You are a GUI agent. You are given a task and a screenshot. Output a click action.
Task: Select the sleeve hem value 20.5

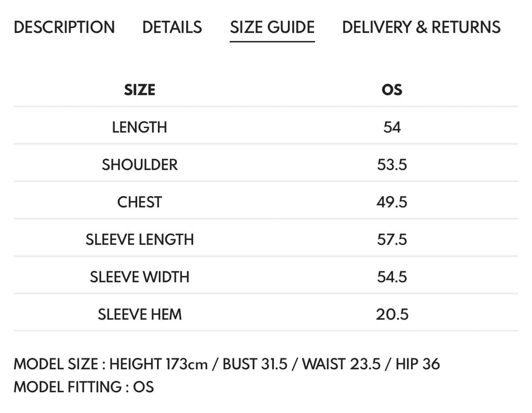pos(392,314)
